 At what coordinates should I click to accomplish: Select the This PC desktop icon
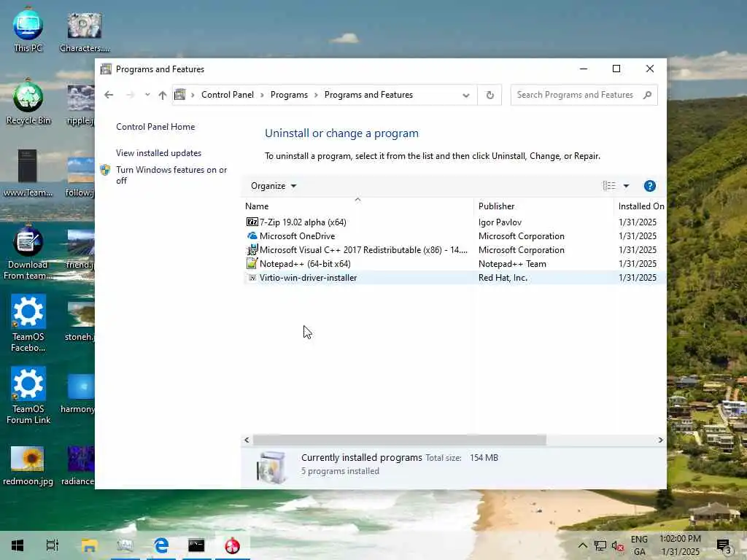click(x=28, y=31)
